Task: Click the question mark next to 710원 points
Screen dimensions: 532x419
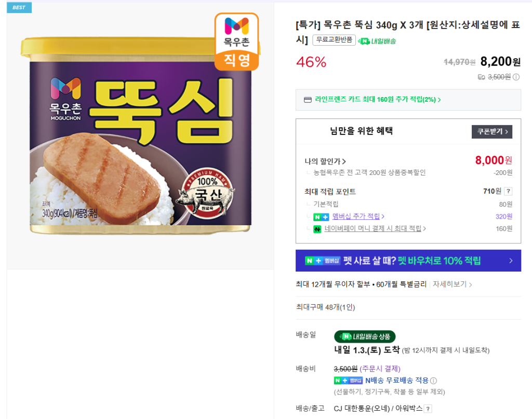Action: [x=508, y=191]
